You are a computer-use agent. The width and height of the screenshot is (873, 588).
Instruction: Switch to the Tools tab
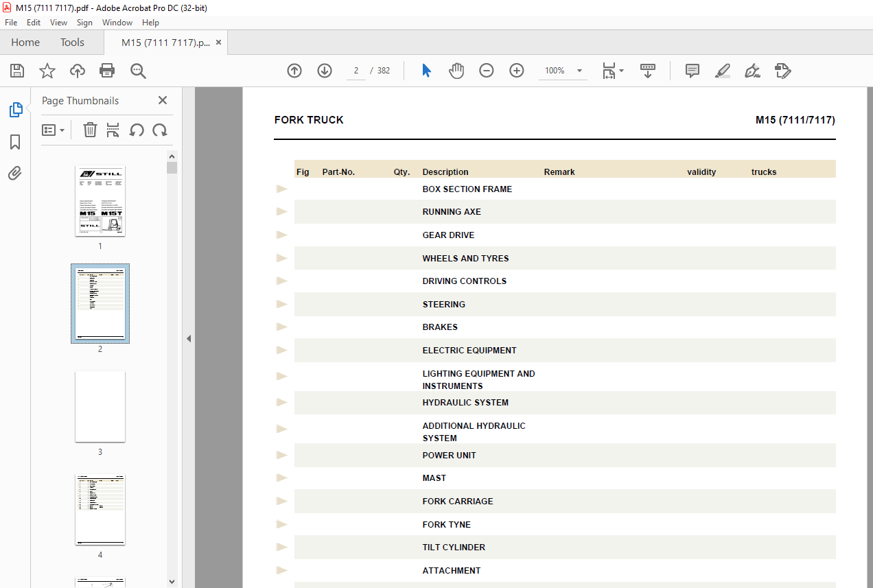pos(72,43)
